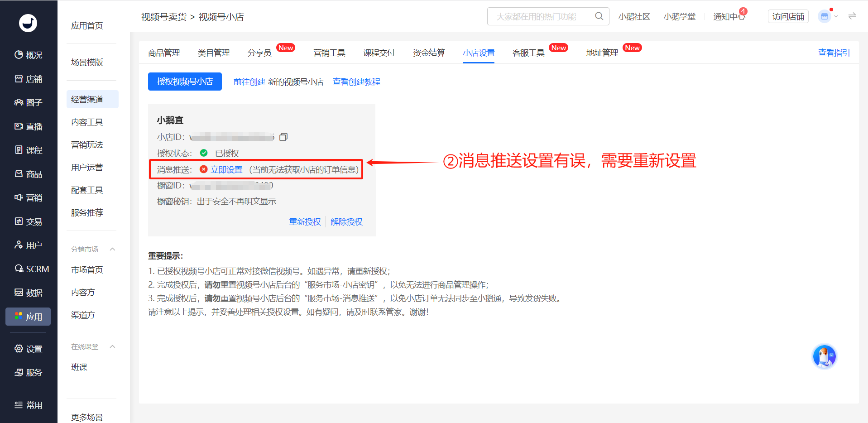Collapse the 在线课堂 section
Viewport: 868px width, 423px height.
point(113,346)
